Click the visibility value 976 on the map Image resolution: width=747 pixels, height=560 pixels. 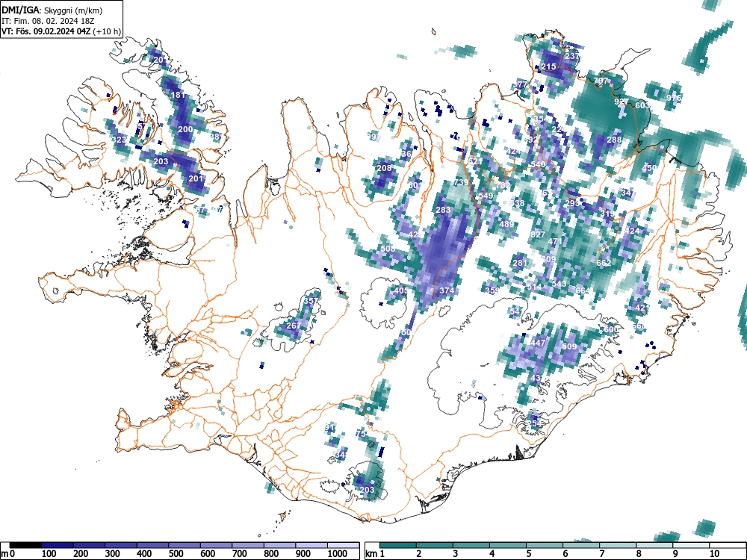tap(674, 98)
